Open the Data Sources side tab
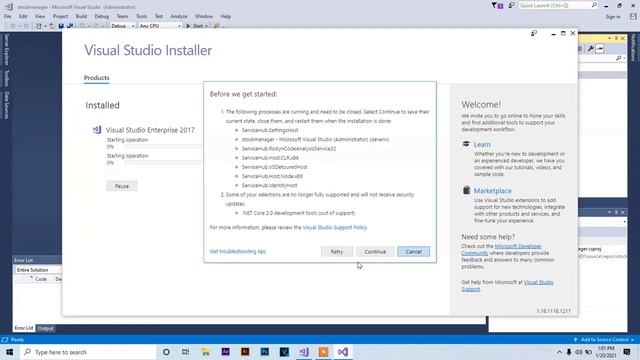 click(x=6, y=105)
